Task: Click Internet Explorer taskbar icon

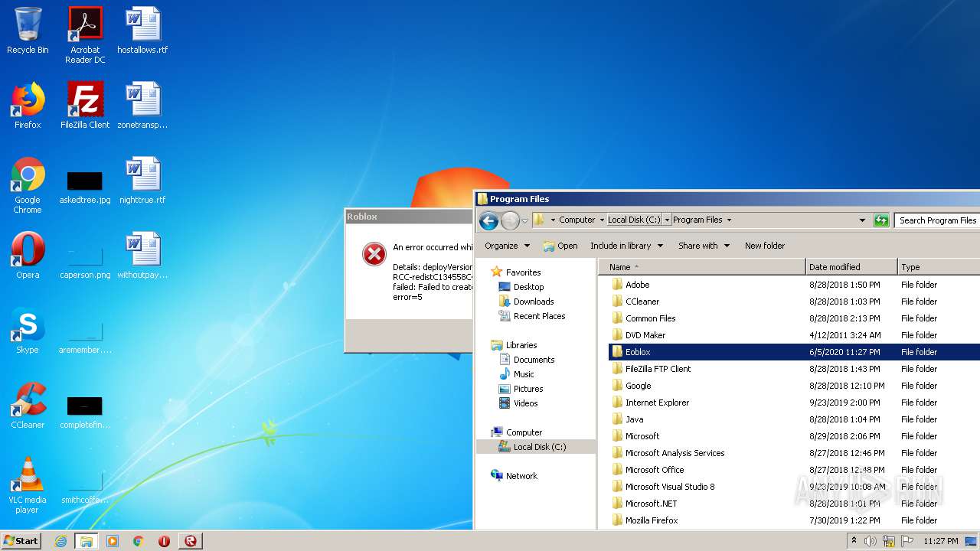Action: [60, 541]
